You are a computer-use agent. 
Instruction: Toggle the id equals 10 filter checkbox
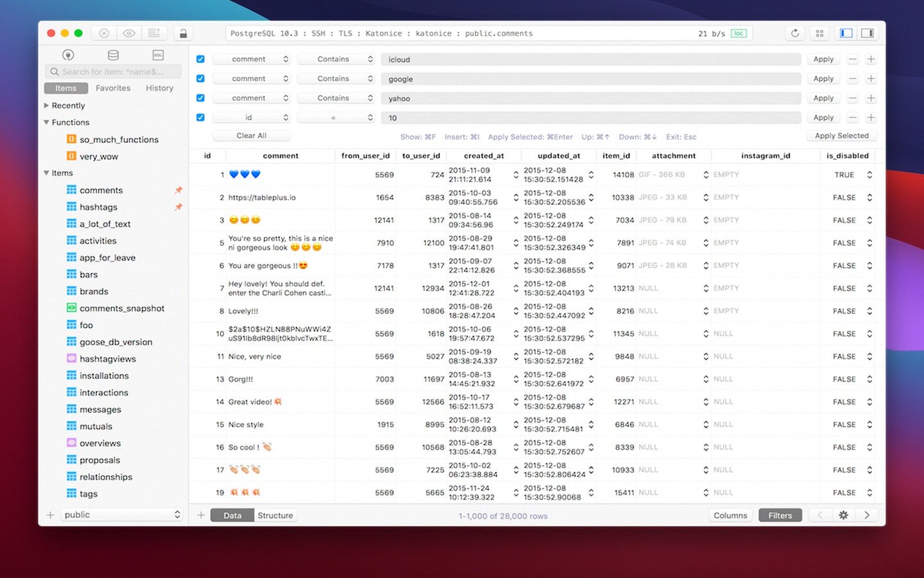tap(200, 118)
